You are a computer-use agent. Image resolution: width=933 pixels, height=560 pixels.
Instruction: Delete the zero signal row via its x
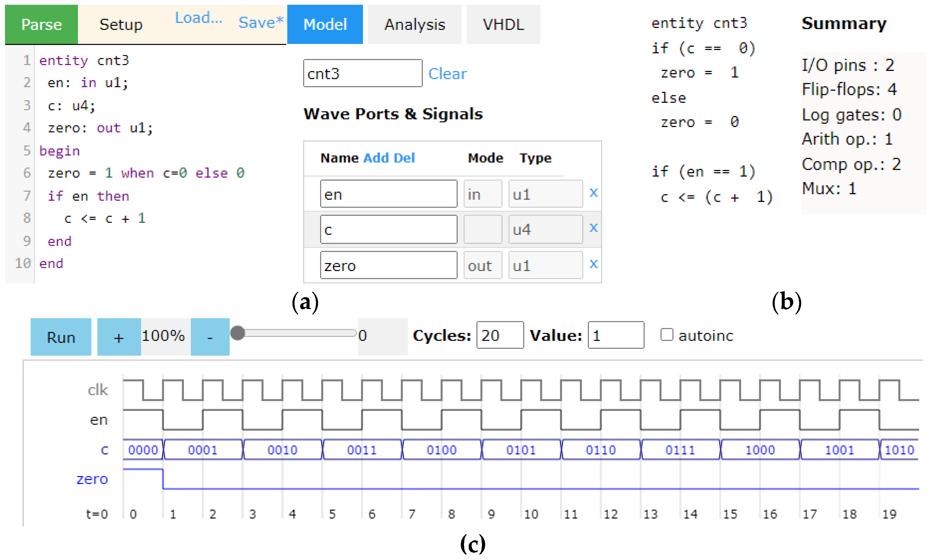(x=593, y=264)
